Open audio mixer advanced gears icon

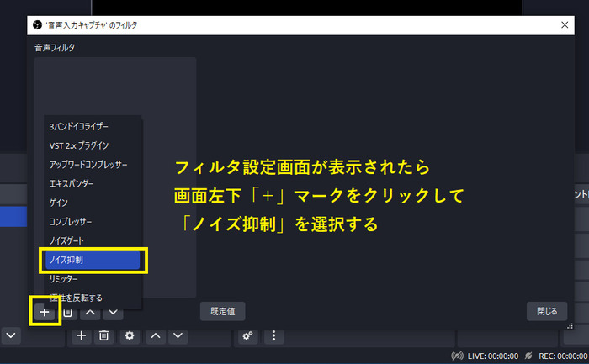coord(247,336)
